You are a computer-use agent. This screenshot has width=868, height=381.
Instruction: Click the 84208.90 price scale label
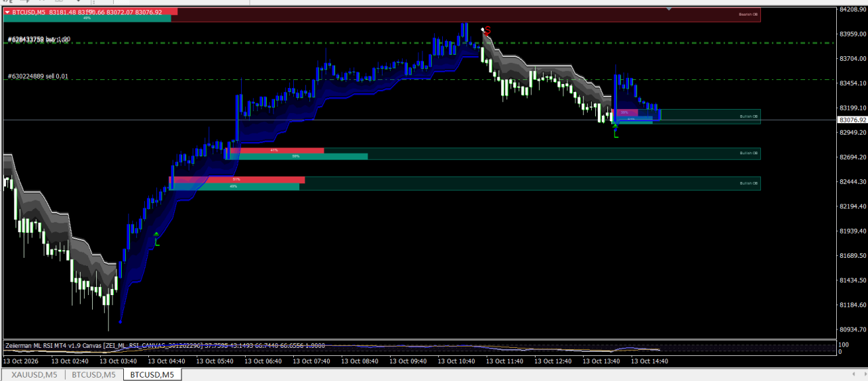click(x=852, y=9)
